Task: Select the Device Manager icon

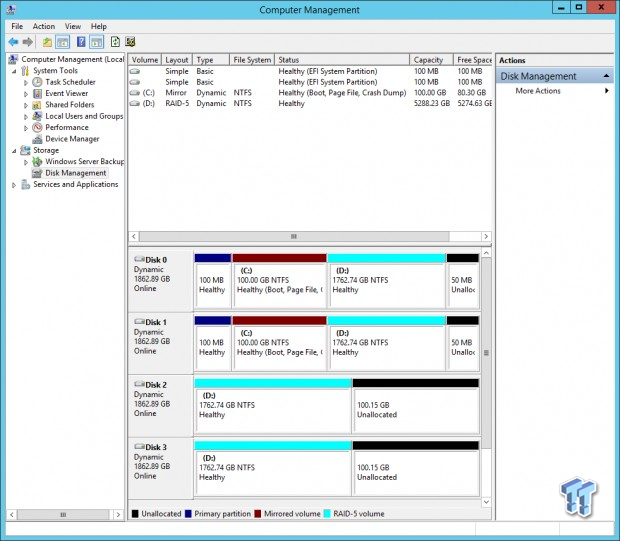Action: pyautogui.click(x=37, y=139)
